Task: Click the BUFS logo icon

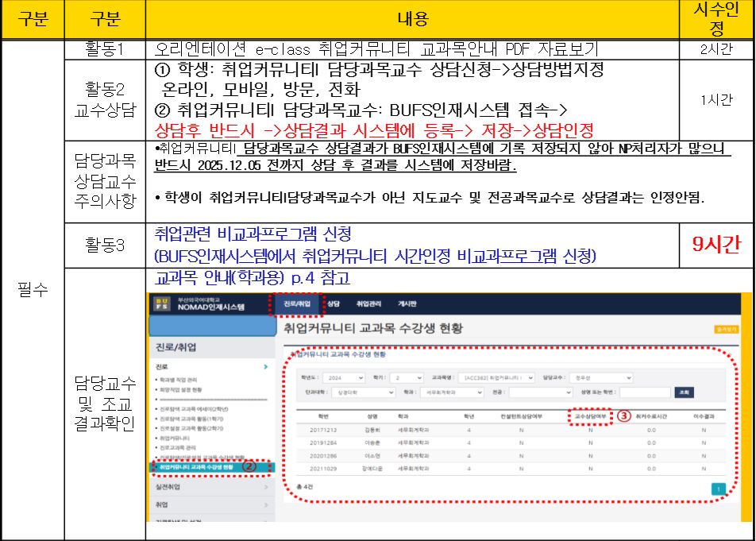Action: tap(161, 304)
